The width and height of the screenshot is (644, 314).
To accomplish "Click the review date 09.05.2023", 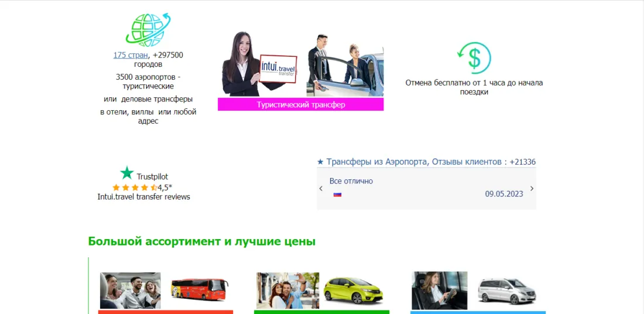I will coord(504,194).
